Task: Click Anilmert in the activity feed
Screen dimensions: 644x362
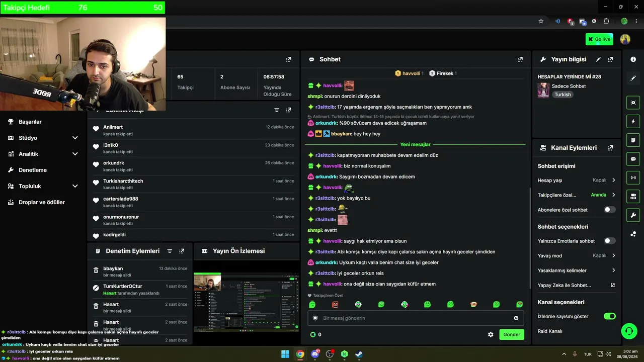Action: point(113,127)
